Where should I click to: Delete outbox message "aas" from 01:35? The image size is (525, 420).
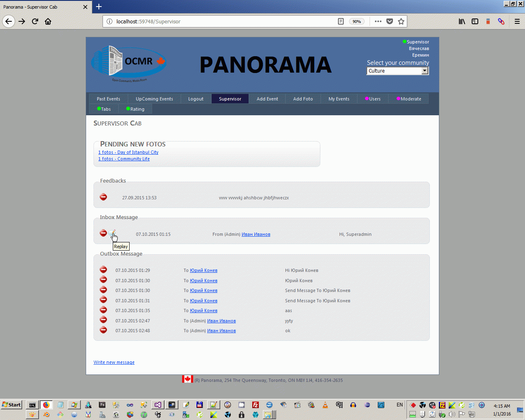click(103, 310)
